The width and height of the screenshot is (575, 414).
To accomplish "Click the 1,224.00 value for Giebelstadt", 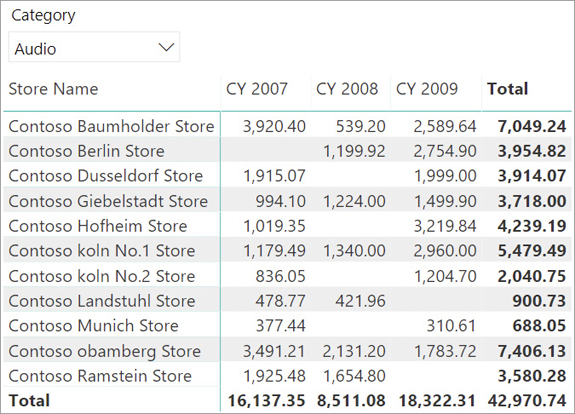I will coord(354,201).
